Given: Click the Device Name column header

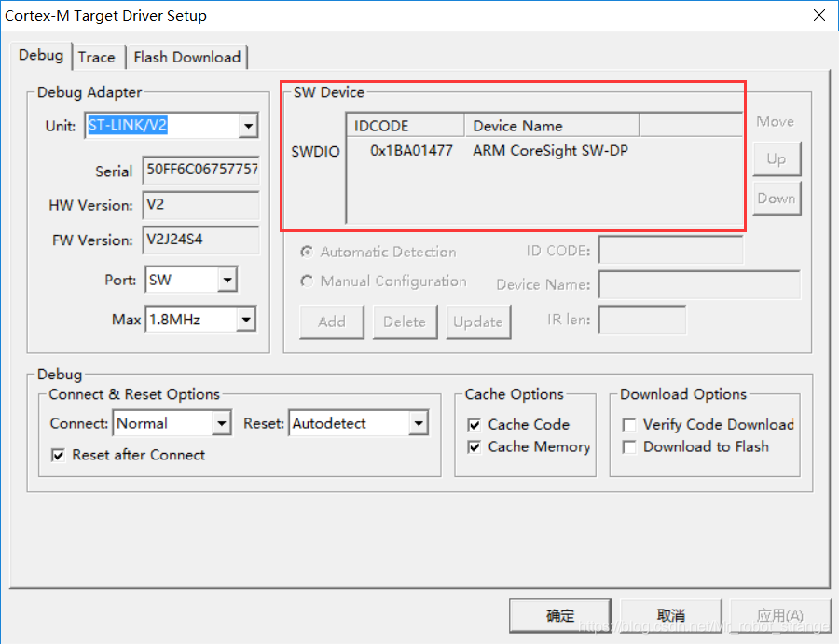Looking at the screenshot, I should [552, 126].
